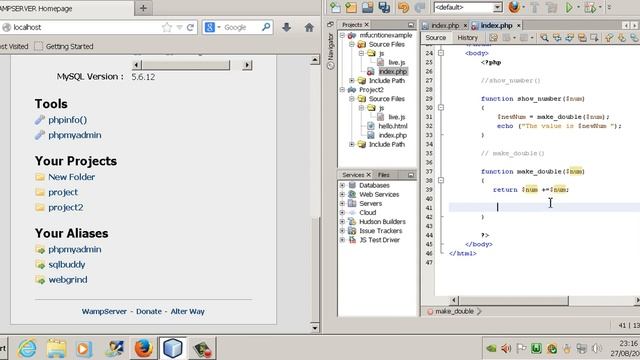Click the Find Previous Occurrence editor icon
Screen dimensions: 640x360
click(x=557, y=38)
